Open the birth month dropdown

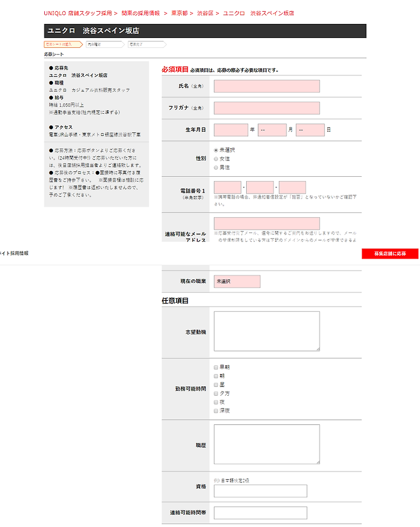[x=272, y=130]
